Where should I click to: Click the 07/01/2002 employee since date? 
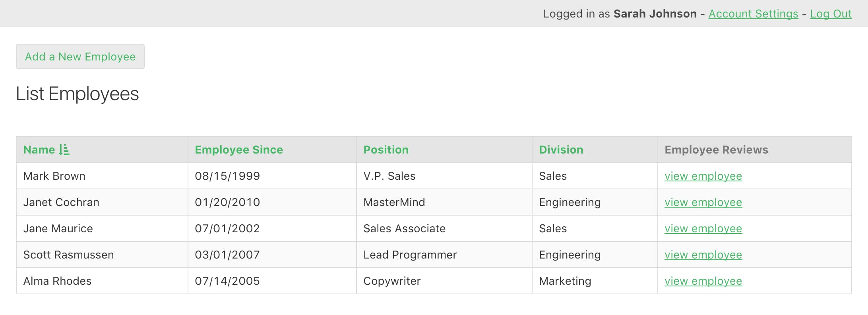(x=227, y=229)
